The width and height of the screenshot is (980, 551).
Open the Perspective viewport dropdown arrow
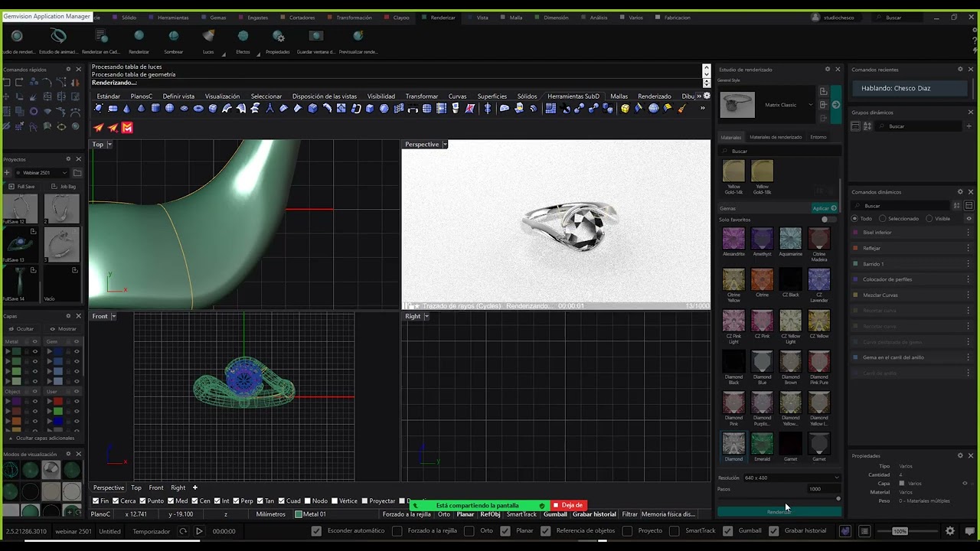(x=445, y=144)
